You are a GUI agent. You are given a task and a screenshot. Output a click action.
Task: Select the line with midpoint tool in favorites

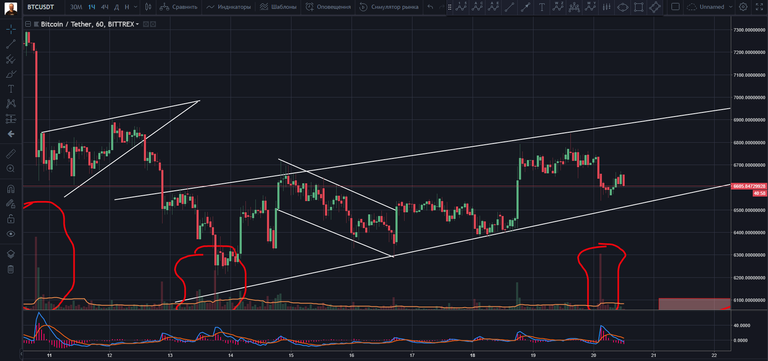(x=526, y=7)
